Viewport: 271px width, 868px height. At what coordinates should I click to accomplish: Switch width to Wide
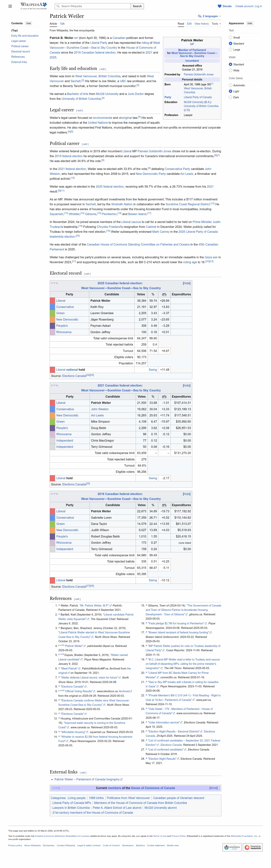coord(231,71)
